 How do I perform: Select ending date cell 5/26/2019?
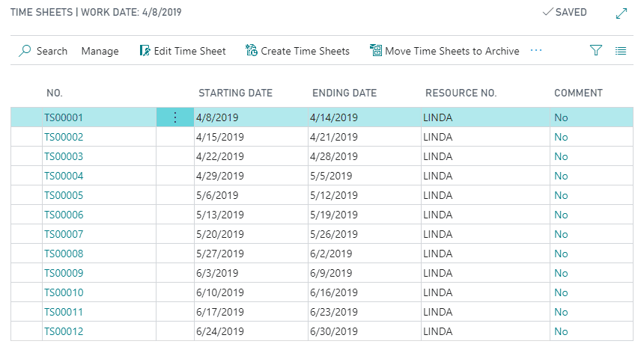click(x=333, y=234)
